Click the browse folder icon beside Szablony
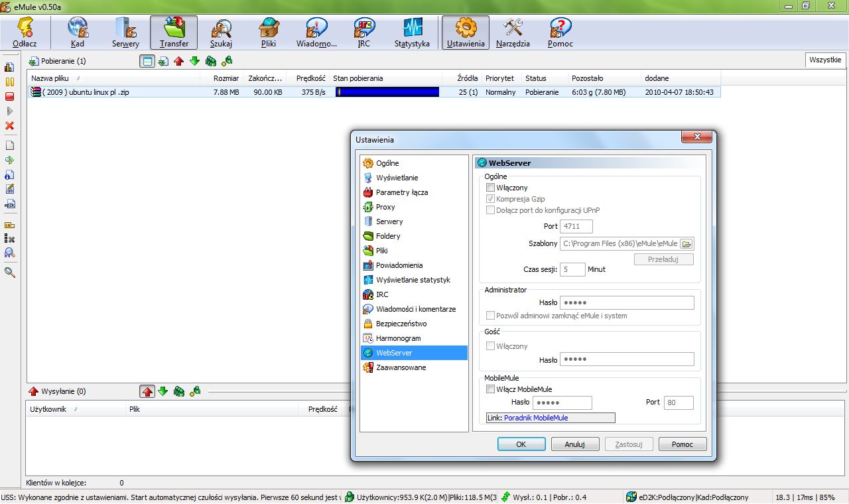 click(686, 243)
